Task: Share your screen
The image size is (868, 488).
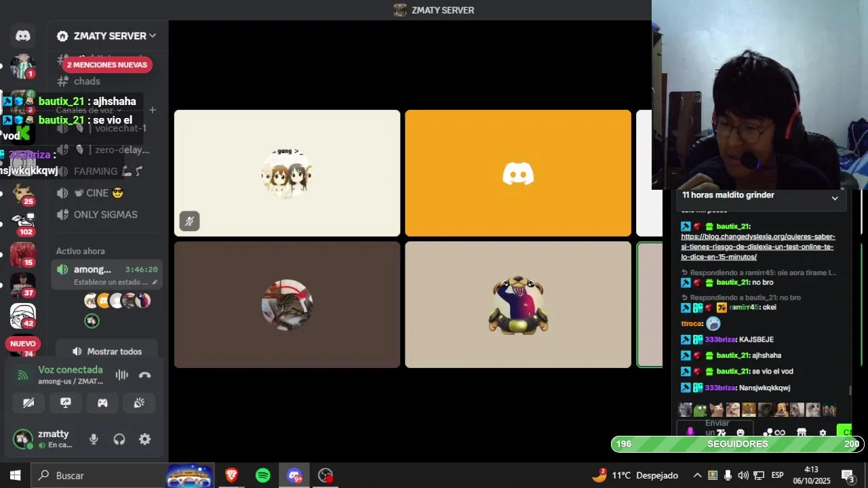Action: click(66, 403)
